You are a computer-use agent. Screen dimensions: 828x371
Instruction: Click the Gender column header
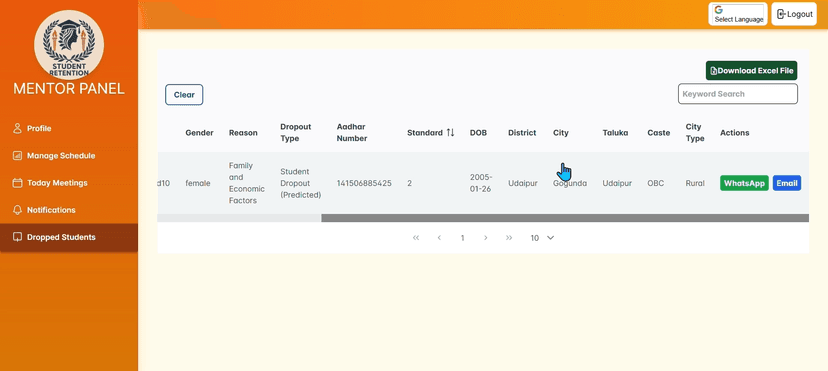[199, 133]
